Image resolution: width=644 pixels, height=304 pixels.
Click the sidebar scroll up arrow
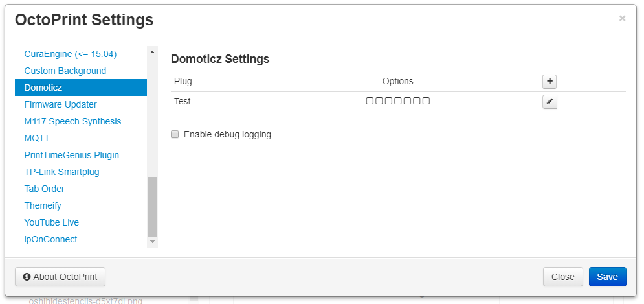[x=152, y=52]
